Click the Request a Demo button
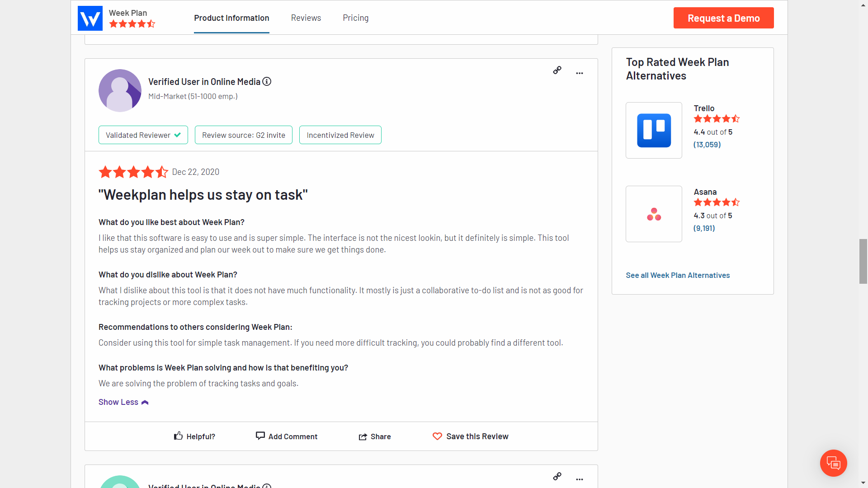Viewport: 868px width, 488px height. pyautogui.click(x=723, y=18)
